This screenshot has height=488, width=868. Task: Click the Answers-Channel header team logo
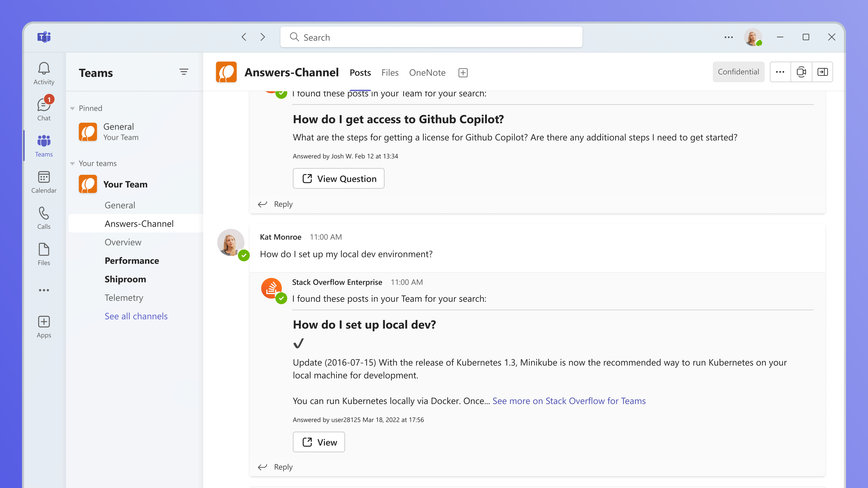[x=226, y=72]
